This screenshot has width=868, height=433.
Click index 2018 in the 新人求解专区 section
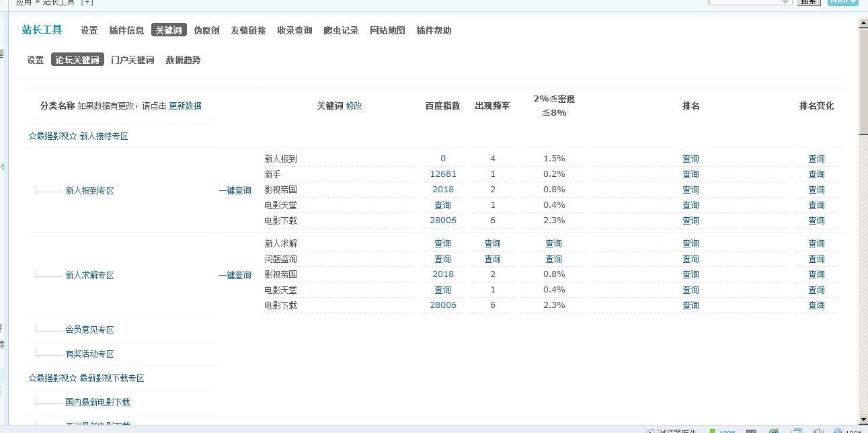pos(443,274)
